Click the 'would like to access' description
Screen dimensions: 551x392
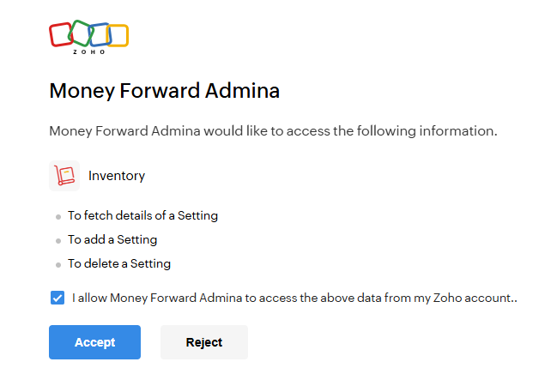[273, 131]
